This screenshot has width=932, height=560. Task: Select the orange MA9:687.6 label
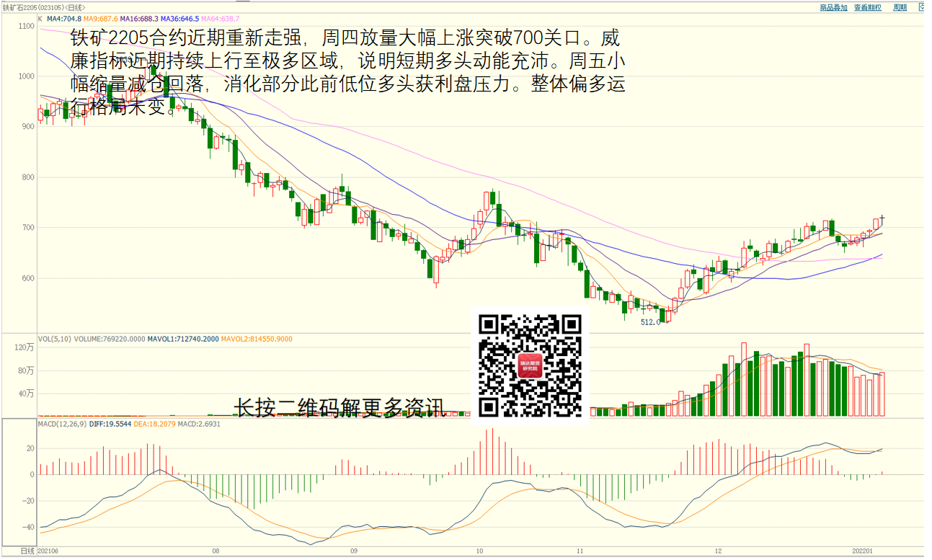[99, 19]
